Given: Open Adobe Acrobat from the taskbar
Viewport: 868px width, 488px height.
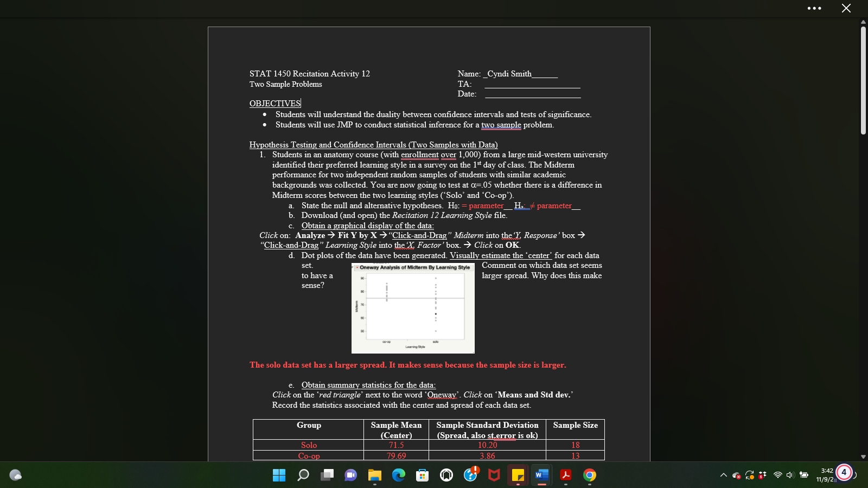Looking at the screenshot, I should (566, 475).
